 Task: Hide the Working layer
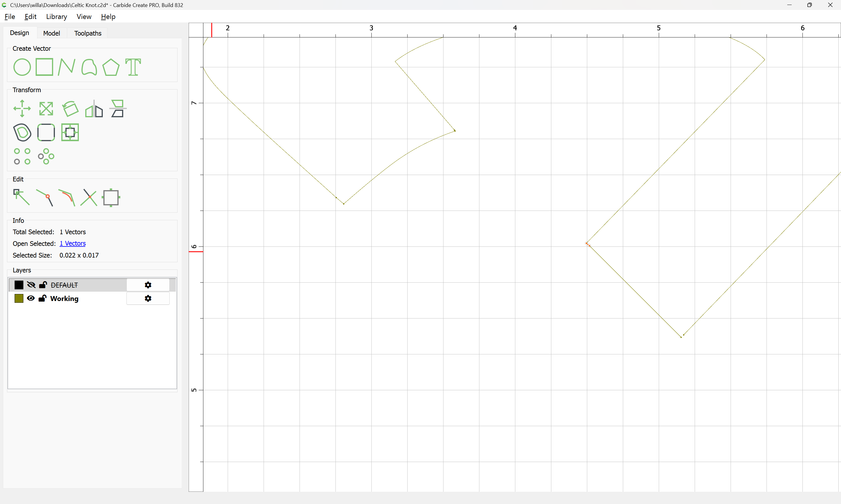pos(31,298)
